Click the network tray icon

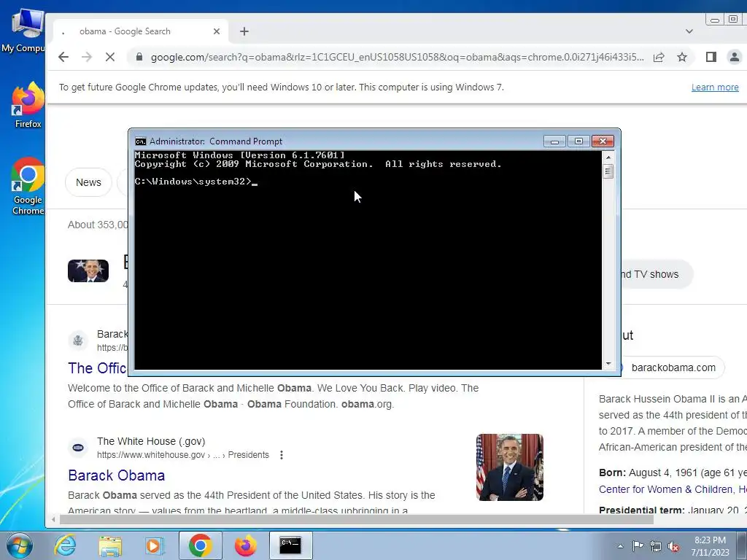pos(656,546)
